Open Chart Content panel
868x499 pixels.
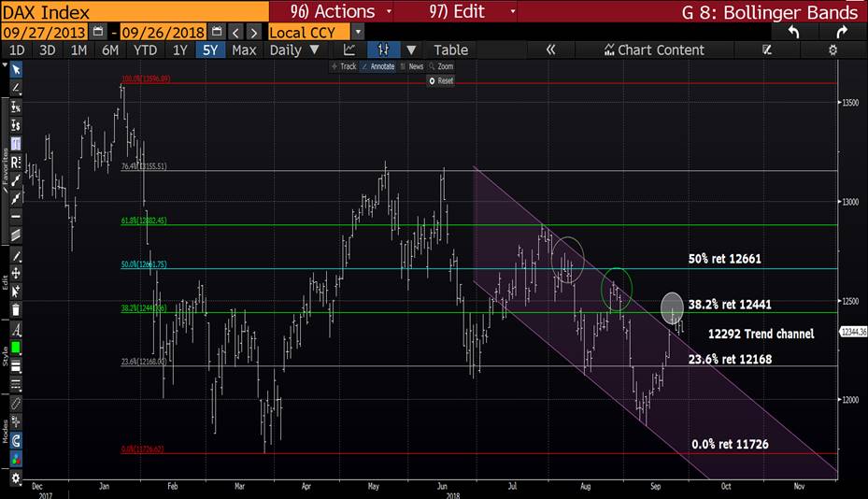(x=654, y=50)
